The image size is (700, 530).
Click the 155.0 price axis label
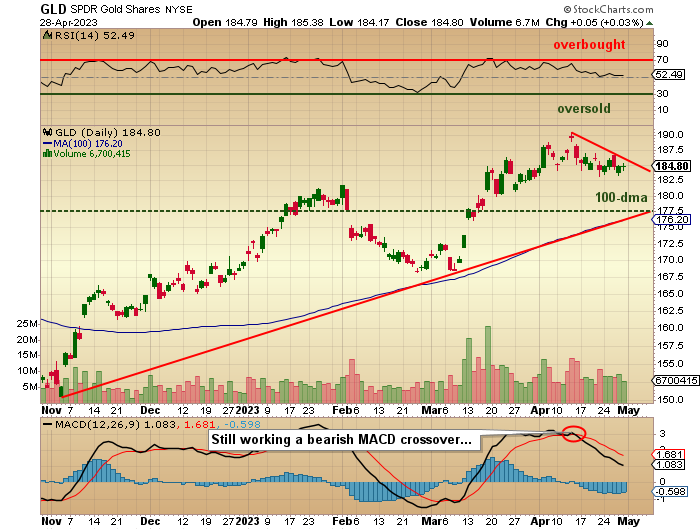point(670,363)
